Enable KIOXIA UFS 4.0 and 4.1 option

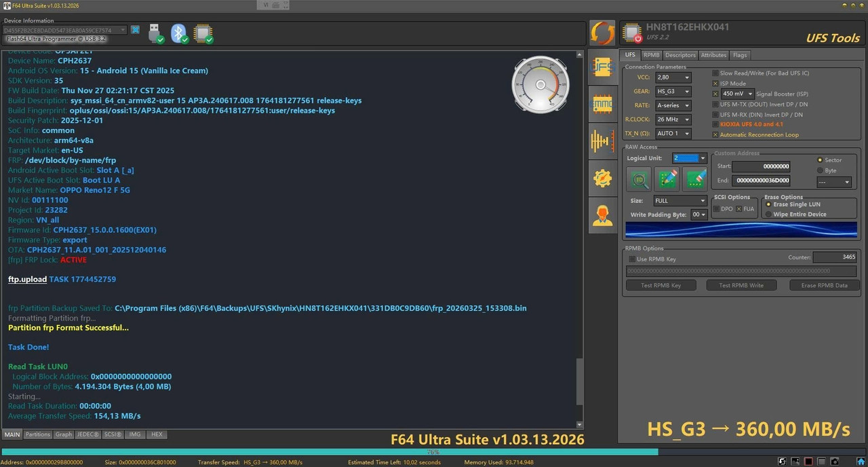coord(715,124)
